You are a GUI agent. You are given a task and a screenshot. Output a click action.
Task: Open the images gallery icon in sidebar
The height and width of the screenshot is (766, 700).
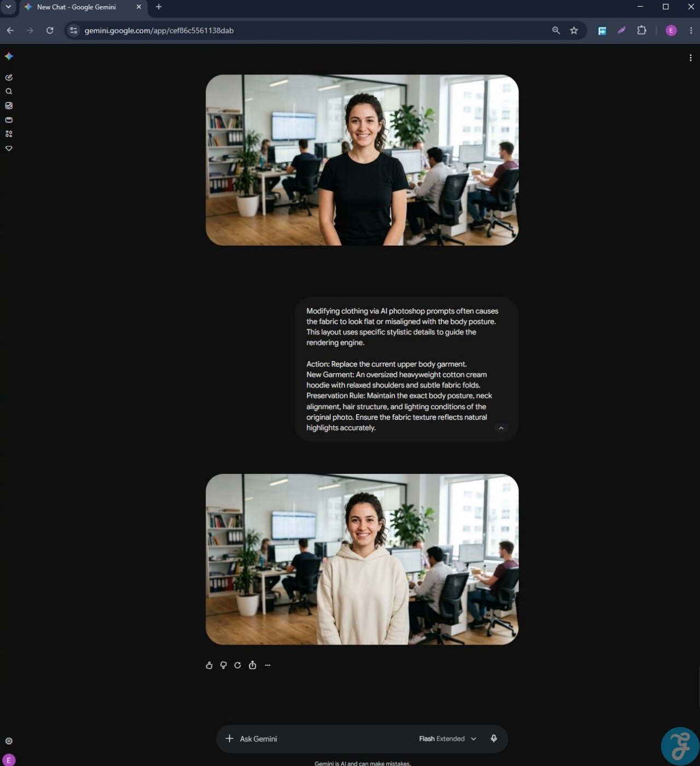click(9, 106)
